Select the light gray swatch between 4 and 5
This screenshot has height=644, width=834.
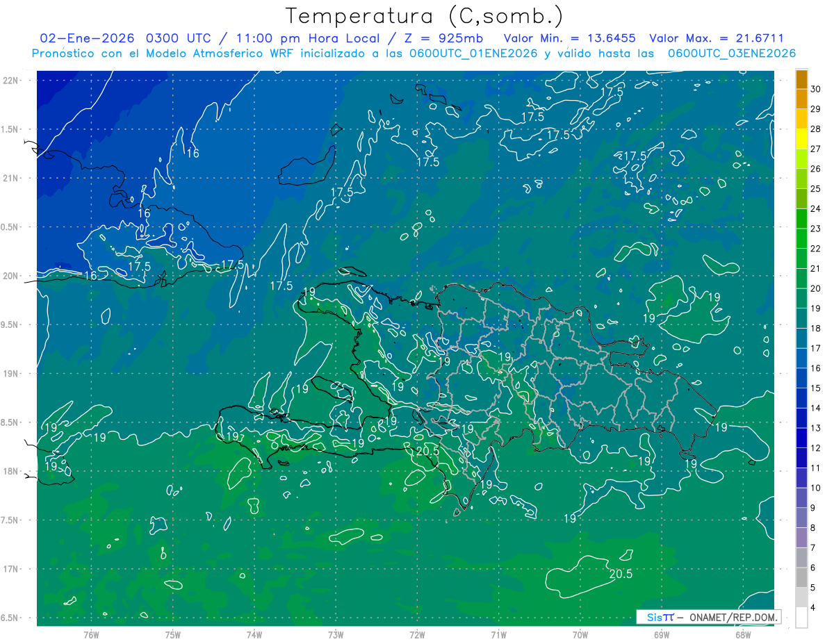pos(801,597)
